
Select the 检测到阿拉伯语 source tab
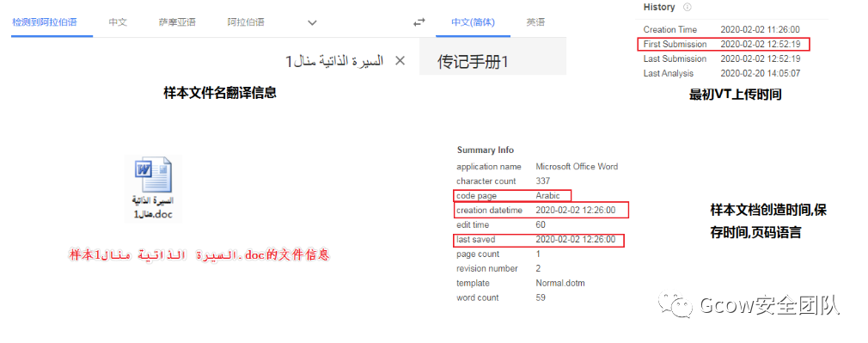45,22
